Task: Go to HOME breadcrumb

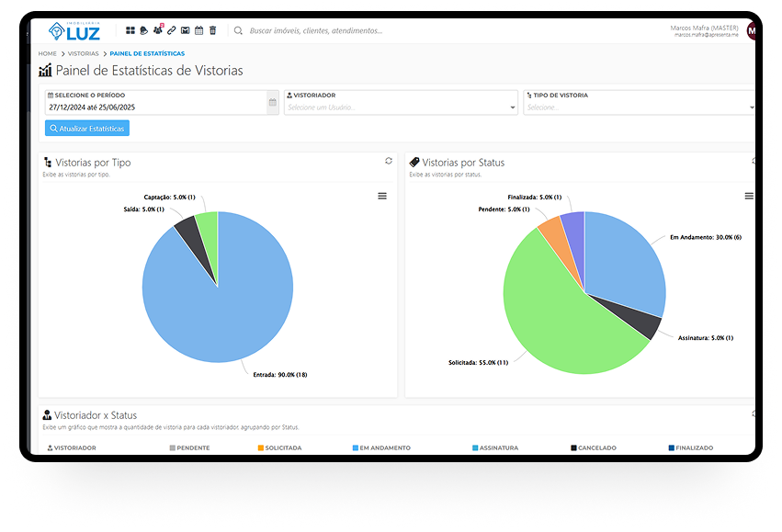Action: click(48, 53)
